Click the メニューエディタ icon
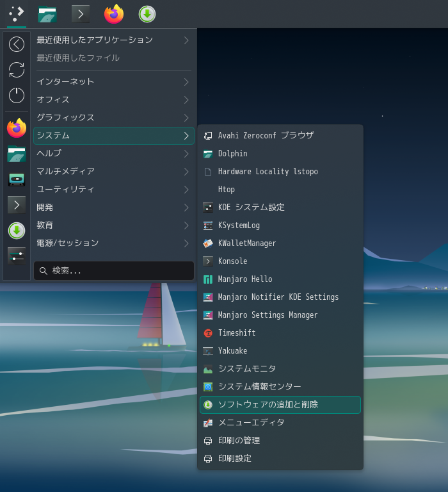The width and height of the screenshot is (448, 492). 208,423
